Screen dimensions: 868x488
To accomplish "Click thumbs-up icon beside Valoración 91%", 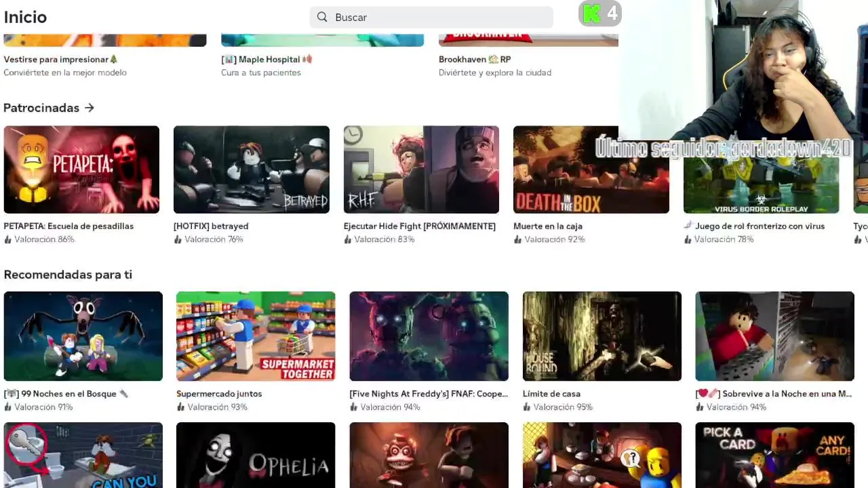I will tap(8, 407).
